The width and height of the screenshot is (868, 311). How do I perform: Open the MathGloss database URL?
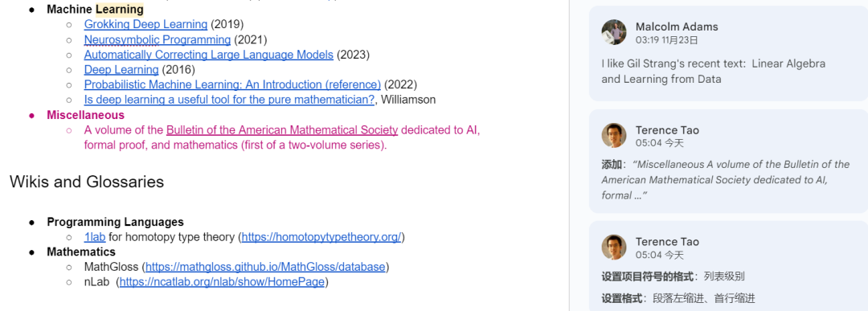click(265, 267)
